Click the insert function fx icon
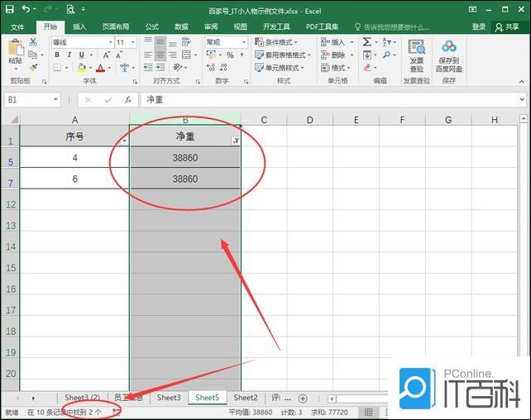This screenshot has width=531, height=420. pos(128,99)
